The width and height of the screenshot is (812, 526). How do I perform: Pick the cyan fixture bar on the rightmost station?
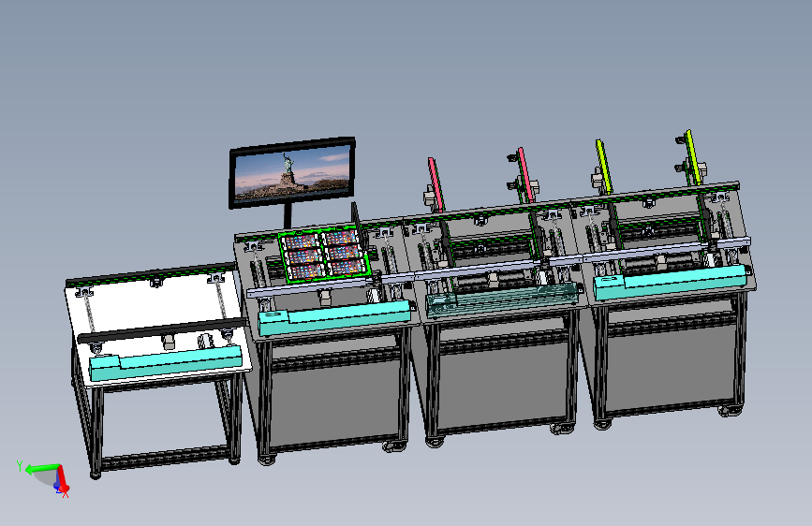[x=671, y=283]
